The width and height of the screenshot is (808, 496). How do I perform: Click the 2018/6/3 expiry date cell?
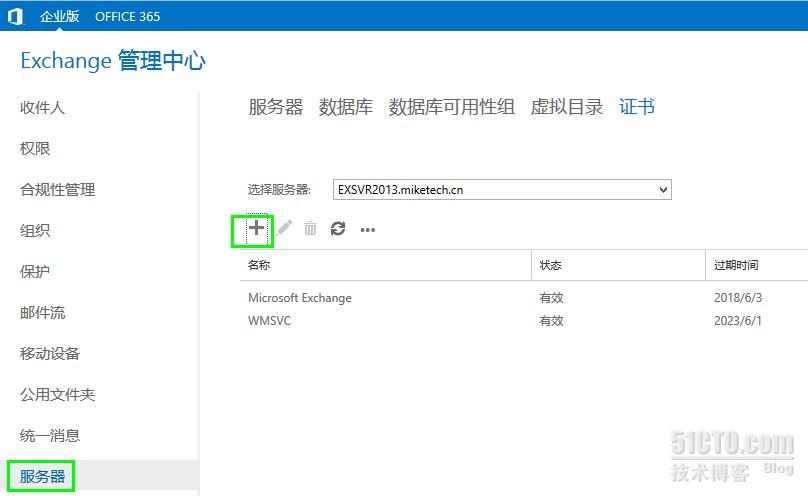738,298
